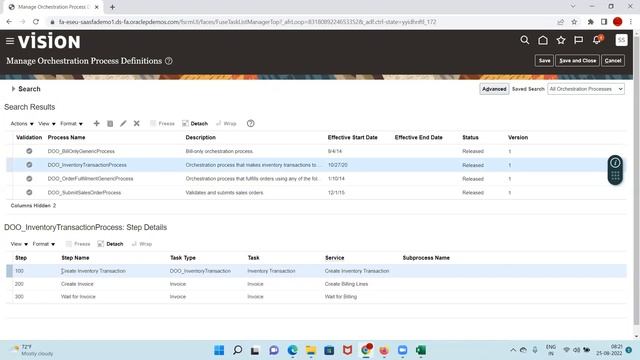Open Microsoft Edge from the taskbar
Viewport: 640px width, 360px height.
(x=292, y=350)
